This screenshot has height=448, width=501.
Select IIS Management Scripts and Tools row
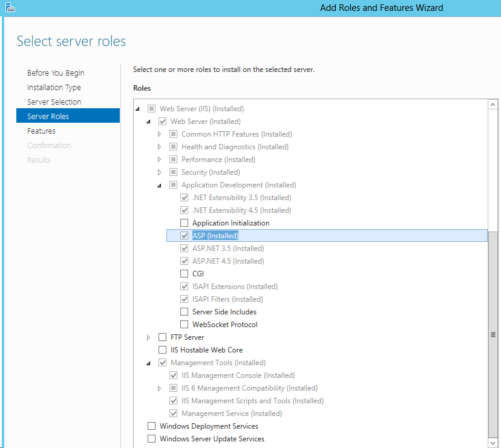coord(252,400)
